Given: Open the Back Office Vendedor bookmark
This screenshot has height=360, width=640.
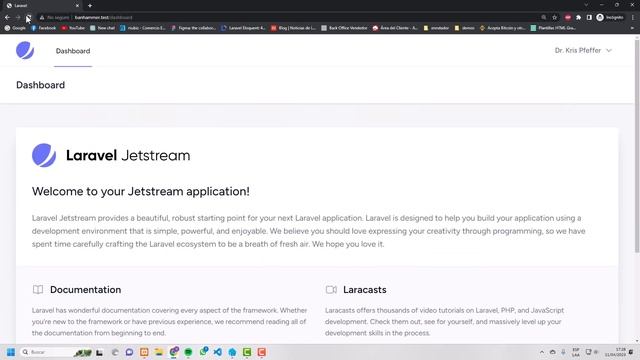Looking at the screenshot, I should pyautogui.click(x=344, y=28).
